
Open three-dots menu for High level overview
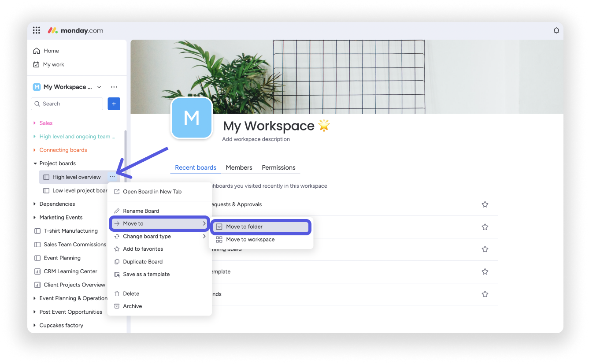click(x=112, y=177)
